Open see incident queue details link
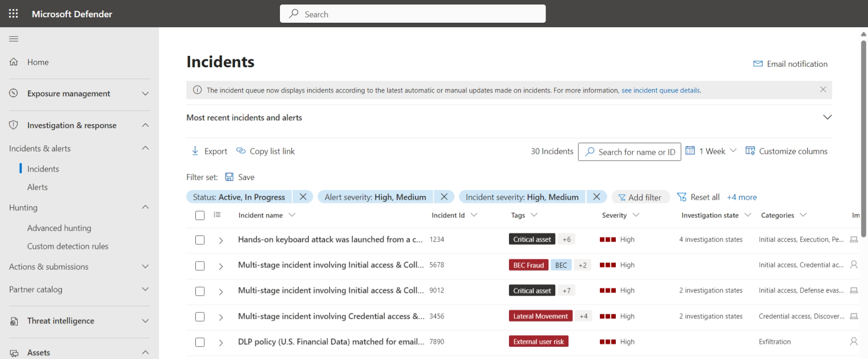Viewport: 868px width, 359px height. 661,90
